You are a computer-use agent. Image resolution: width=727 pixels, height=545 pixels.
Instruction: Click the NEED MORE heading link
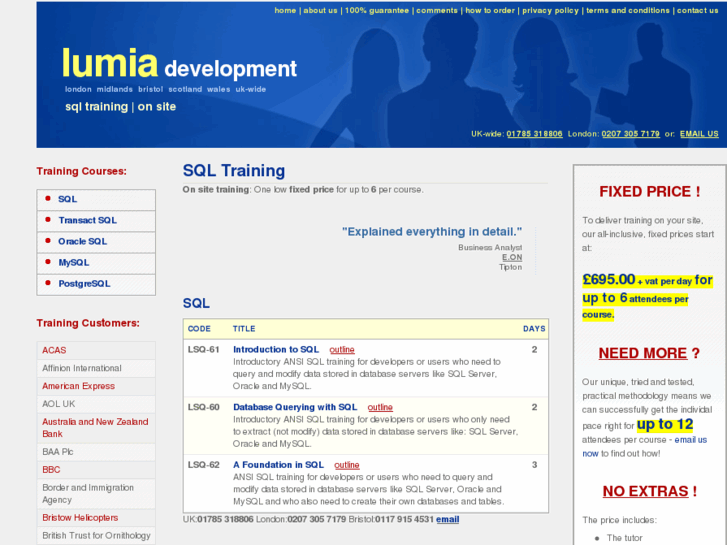(x=643, y=353)
